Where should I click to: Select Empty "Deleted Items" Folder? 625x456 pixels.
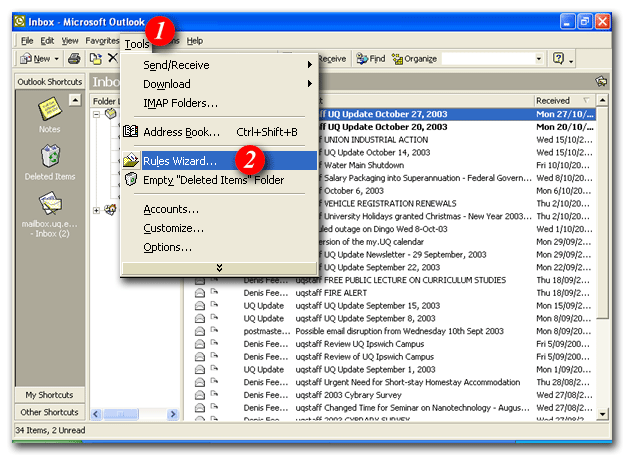pyautogui.click(x=213, y=180)
